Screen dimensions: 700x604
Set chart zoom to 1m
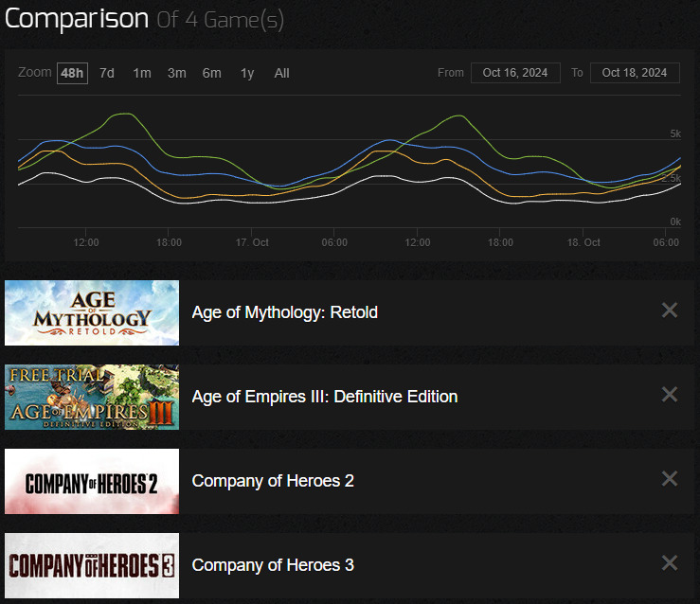pos(142,73)
